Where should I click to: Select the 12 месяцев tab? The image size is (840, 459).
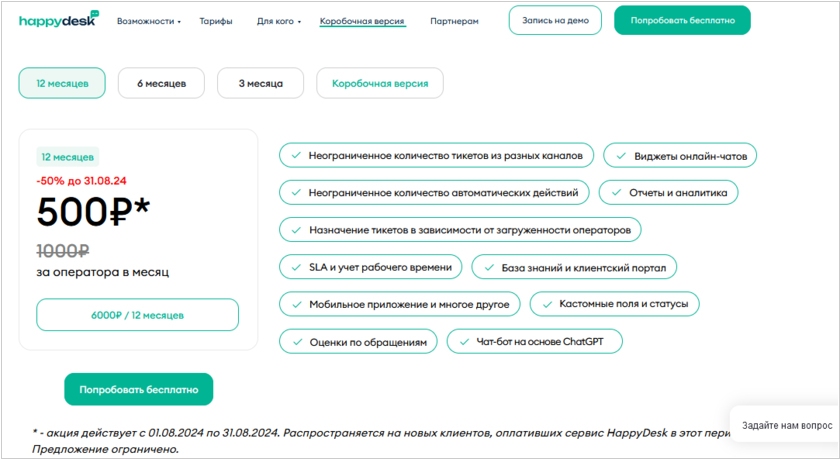(x=62, y=83)
